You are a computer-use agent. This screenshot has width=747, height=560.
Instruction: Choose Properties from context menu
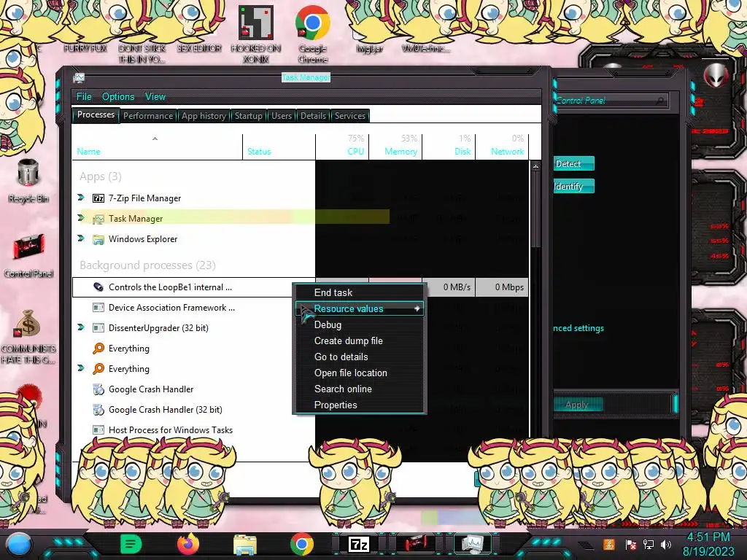pyautogui.click(x=359, y=405)
